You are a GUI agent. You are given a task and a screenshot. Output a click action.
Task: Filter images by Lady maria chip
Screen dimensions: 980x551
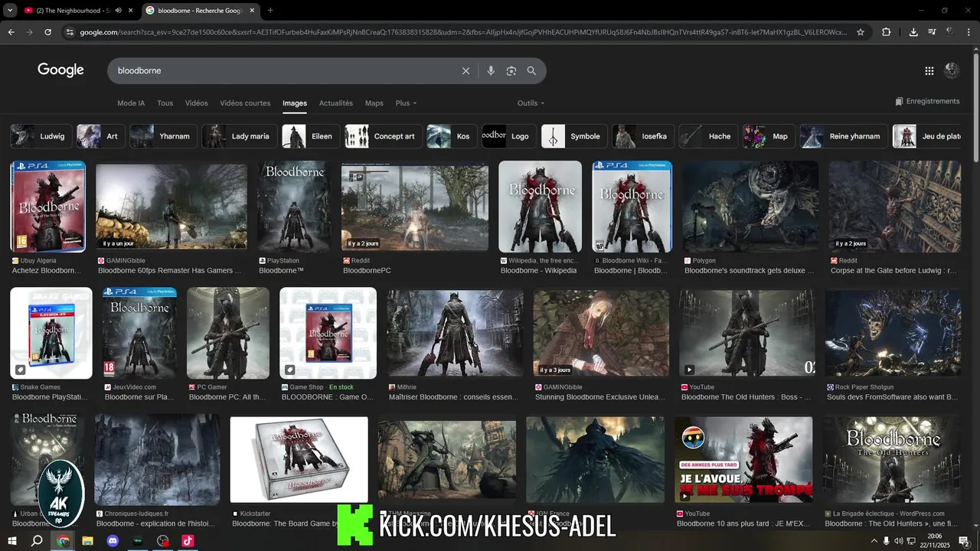pyautogui.click(x=240, y=136)
